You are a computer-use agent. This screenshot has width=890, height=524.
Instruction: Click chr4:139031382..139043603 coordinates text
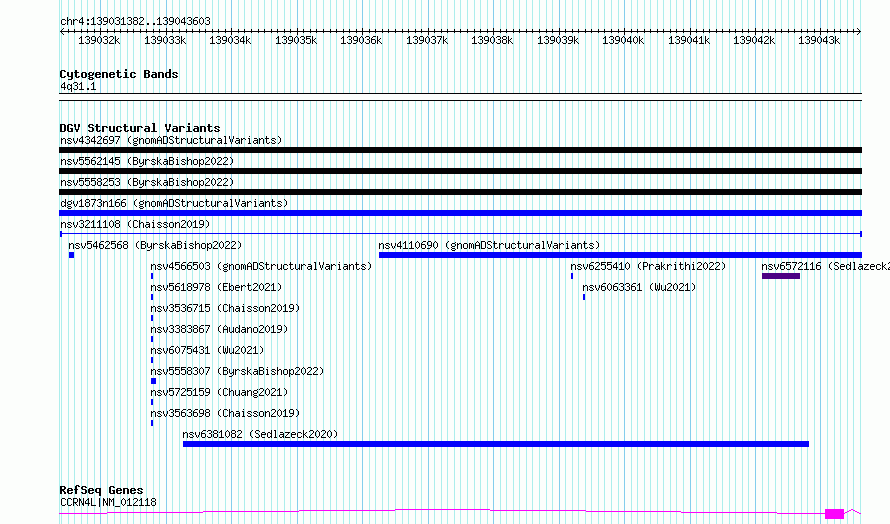(135, 21)
